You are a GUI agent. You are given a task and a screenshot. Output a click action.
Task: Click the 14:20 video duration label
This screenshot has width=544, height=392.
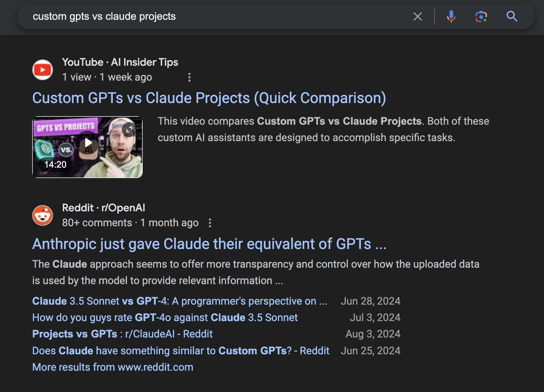tap(55, 164)
